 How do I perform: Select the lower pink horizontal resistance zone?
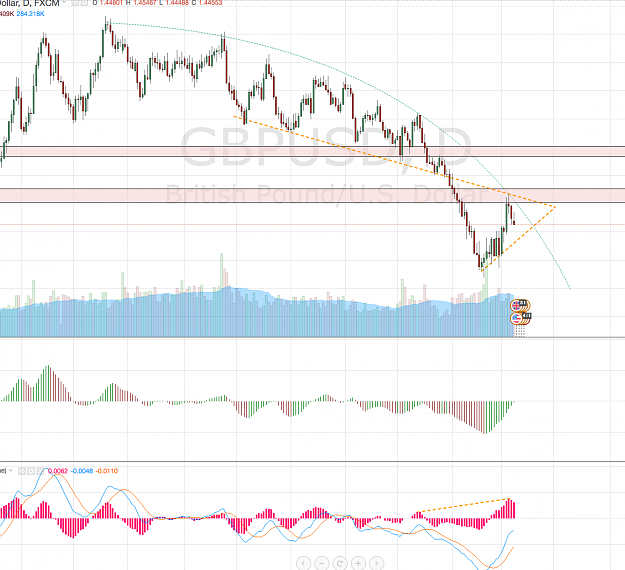tap(312, 195)
